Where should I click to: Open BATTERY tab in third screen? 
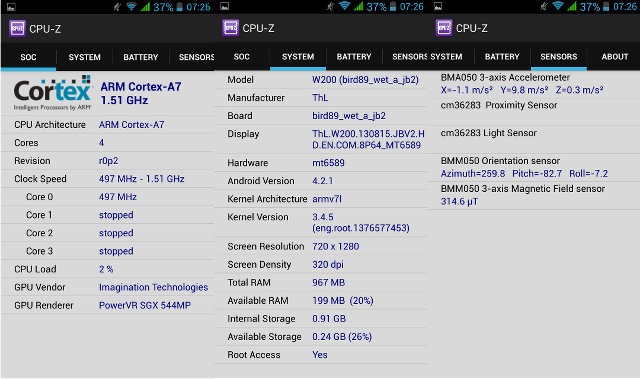[x=502, y=57]
